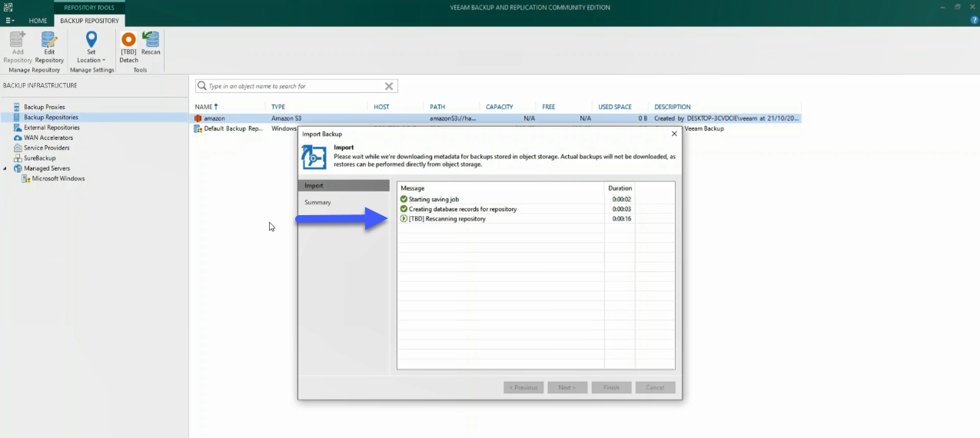Click the Add Repository ribbon icon
This screenshot has width=980, height=438.
[18, 47]
